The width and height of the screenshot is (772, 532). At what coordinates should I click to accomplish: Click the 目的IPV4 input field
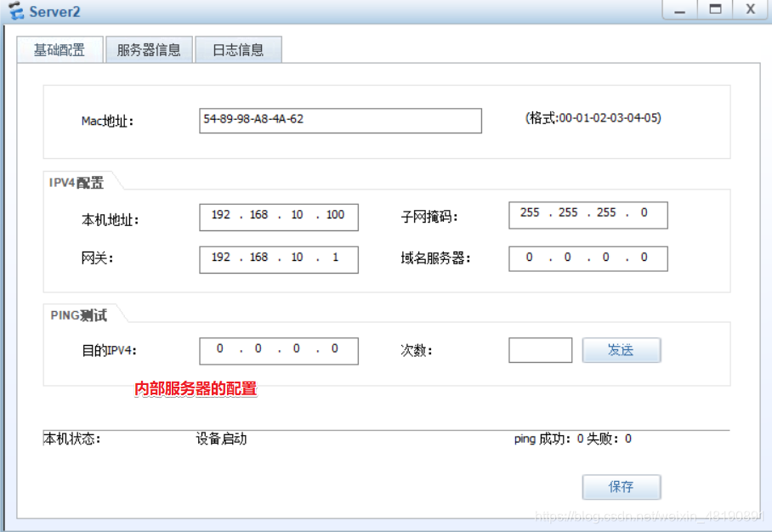tap(279, 351)
